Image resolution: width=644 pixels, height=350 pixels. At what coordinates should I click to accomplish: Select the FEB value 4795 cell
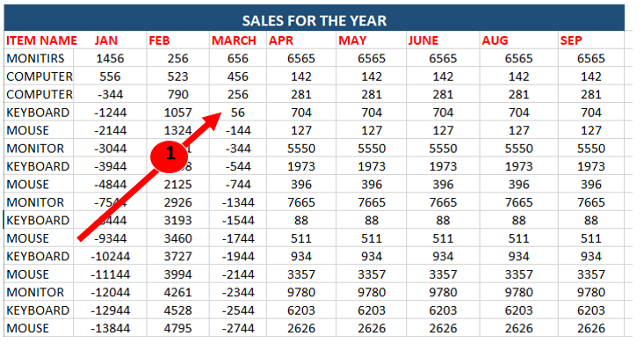click(177, 328)
